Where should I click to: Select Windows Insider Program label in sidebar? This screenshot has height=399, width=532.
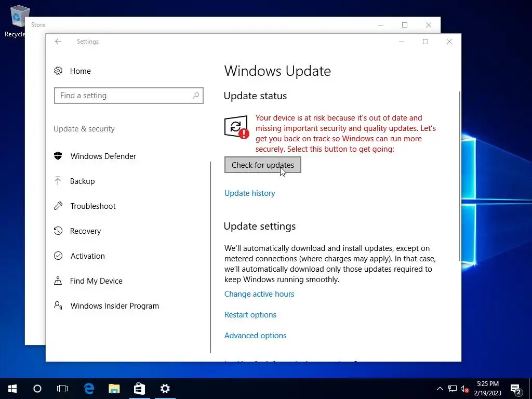(x=115, y=305)
